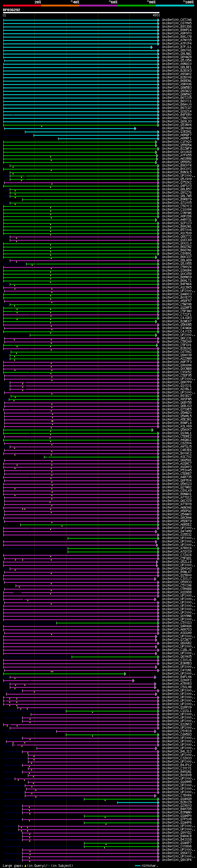
Task: Select label UniRef100_Q752K2
Action: 177,182
